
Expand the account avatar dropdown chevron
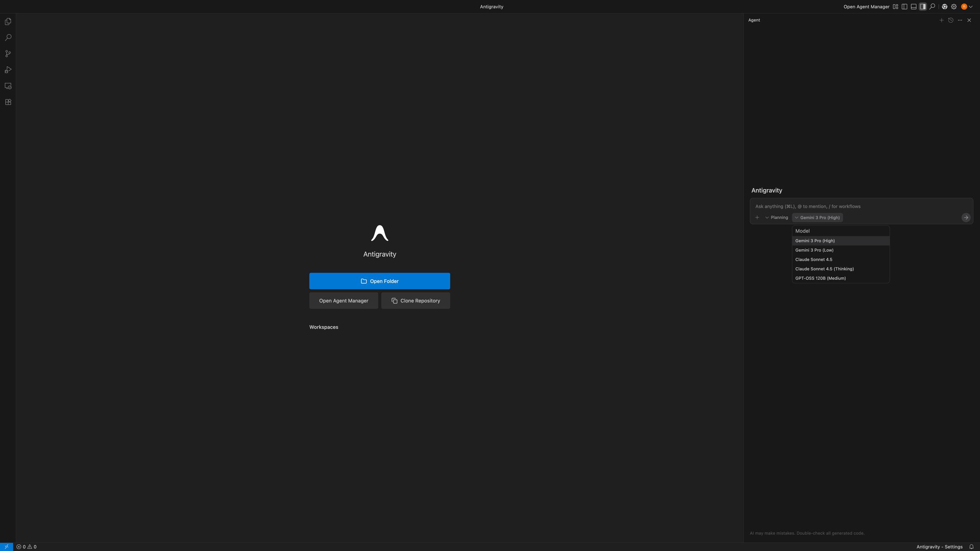tap(970, 7)
